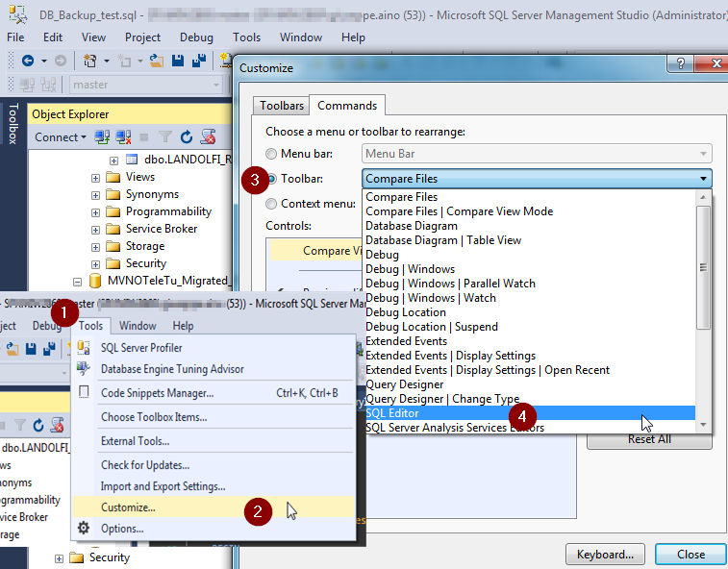Click Stop square icon in Object Explorer toolbar
The image size is (728, 569).
(144, 136)
